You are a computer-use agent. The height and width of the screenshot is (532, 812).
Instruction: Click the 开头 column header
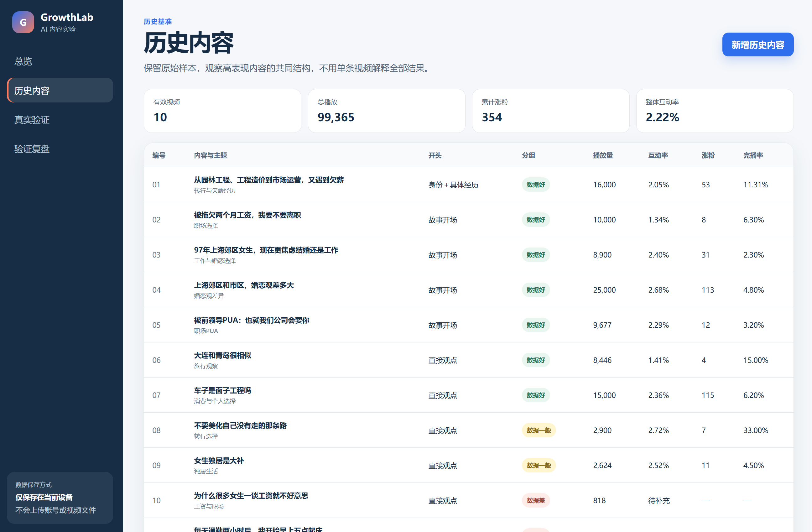(435, 156)
